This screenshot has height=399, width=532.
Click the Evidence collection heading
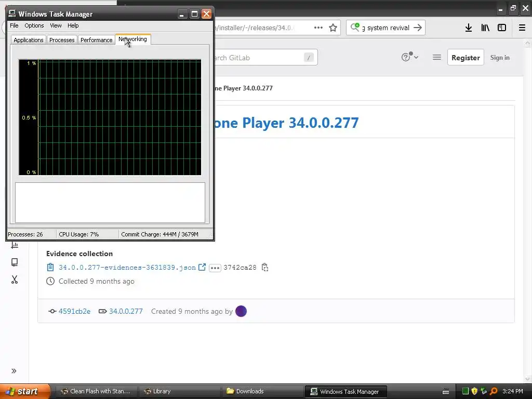(x=79, y=254)
